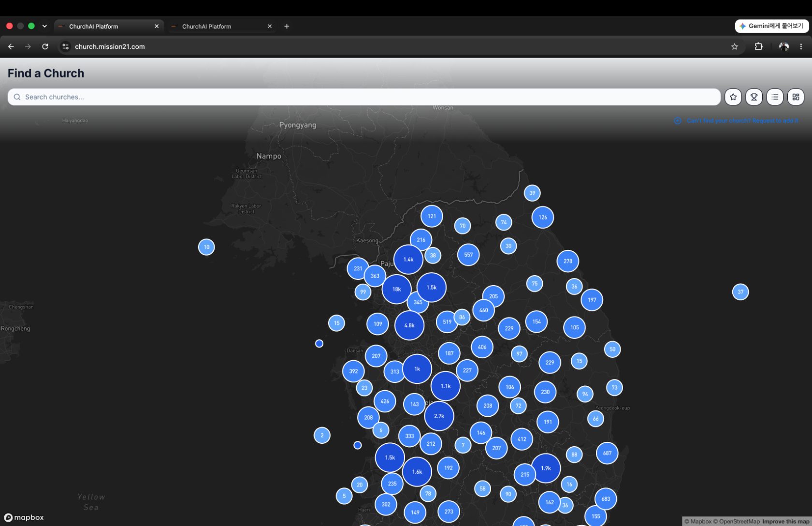Open the browser profile avatar
This screenshot has width=812, height=526.
(783, 46)
